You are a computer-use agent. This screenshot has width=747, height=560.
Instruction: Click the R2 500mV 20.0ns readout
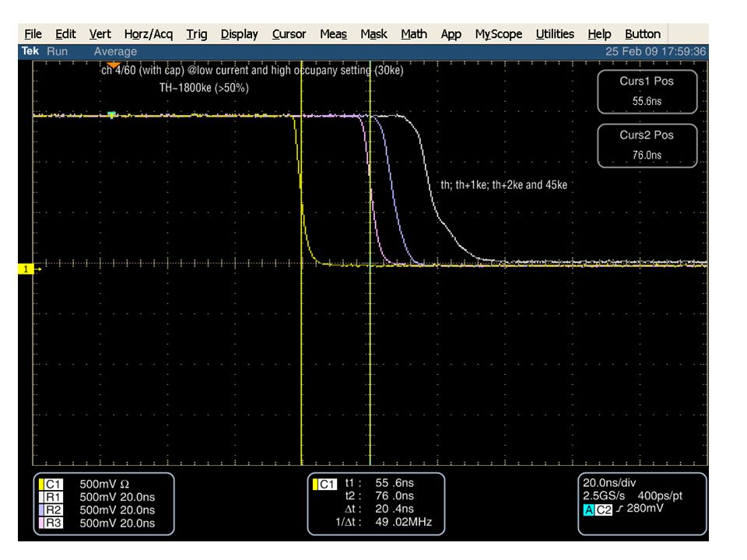(117, 510)
